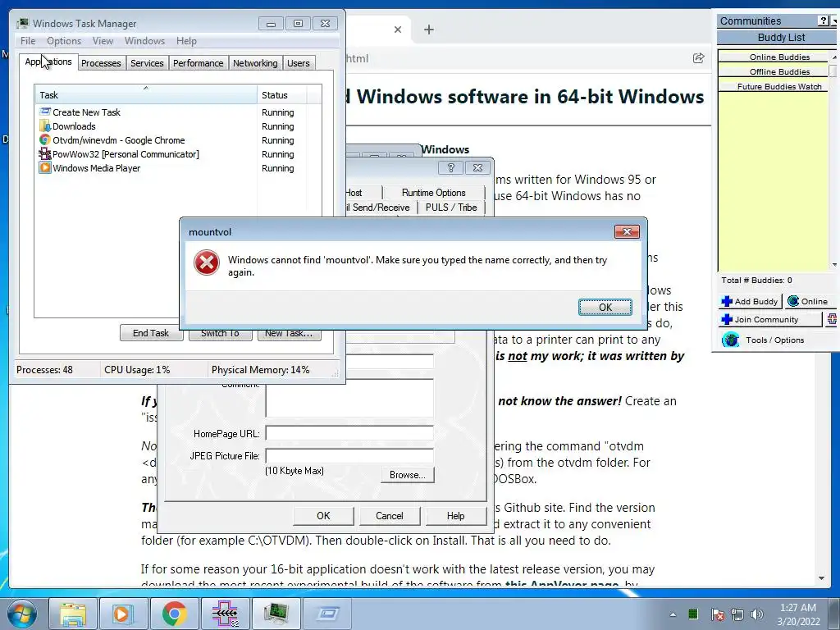This screenshot has height=630, width=840.
Task: Open Tools / Options globe icon
Action: [x=730, y=340]
